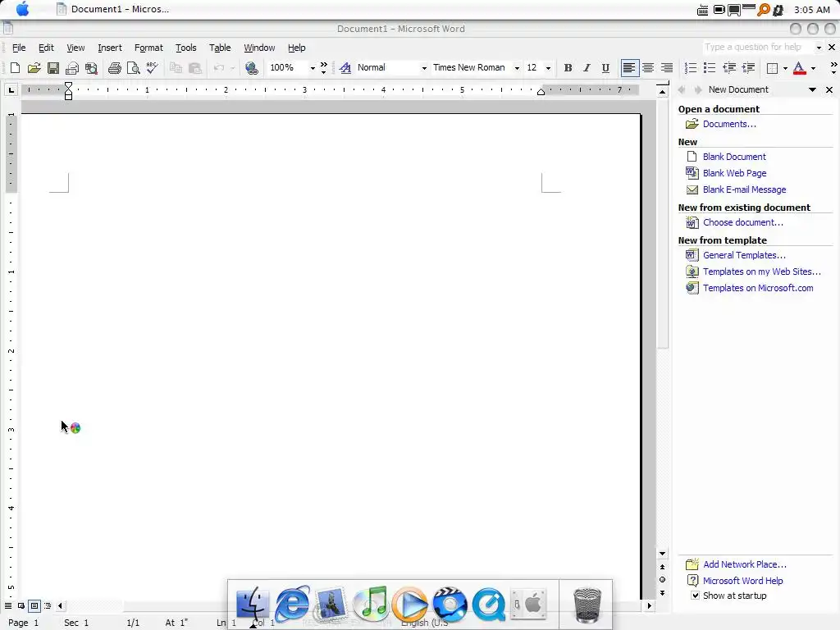
Task: Click the Decrease Indent icon
Action: 729,68
